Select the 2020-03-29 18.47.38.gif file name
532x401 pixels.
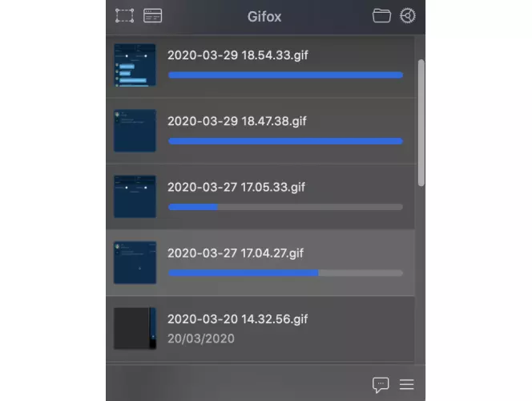coord(237,121)
